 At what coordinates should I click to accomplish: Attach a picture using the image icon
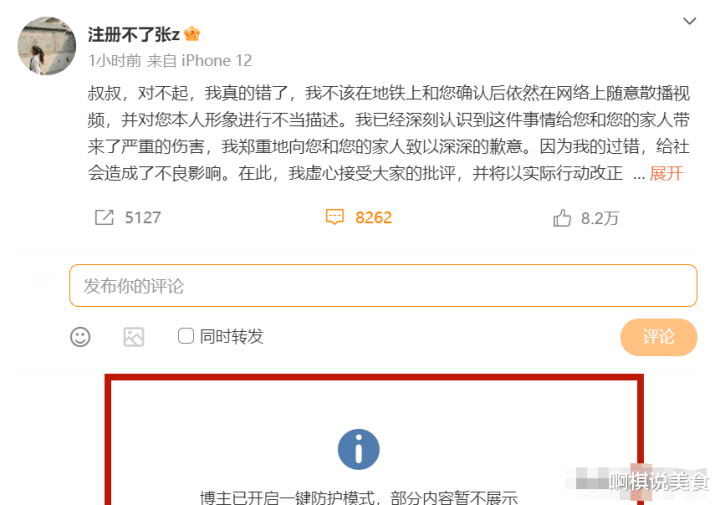(x=134, y=337)
